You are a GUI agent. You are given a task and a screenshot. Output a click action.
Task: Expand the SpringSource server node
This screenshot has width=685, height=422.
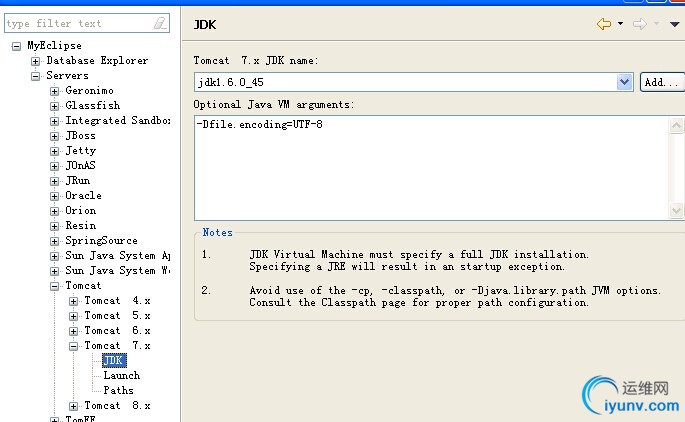click(54, 241)
